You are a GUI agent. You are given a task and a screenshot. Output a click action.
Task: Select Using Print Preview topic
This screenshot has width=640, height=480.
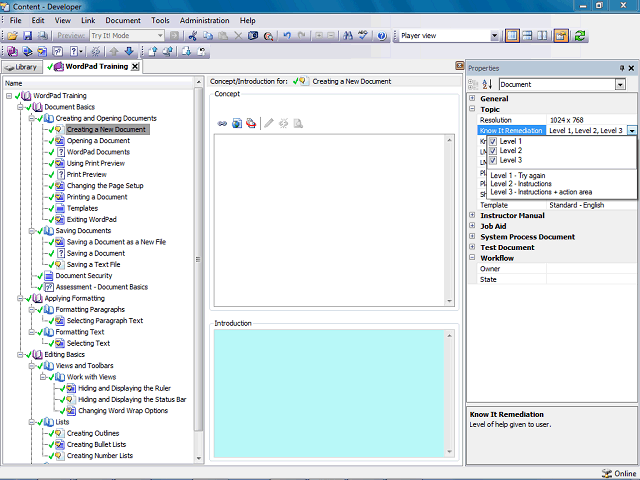coord(96,163)
